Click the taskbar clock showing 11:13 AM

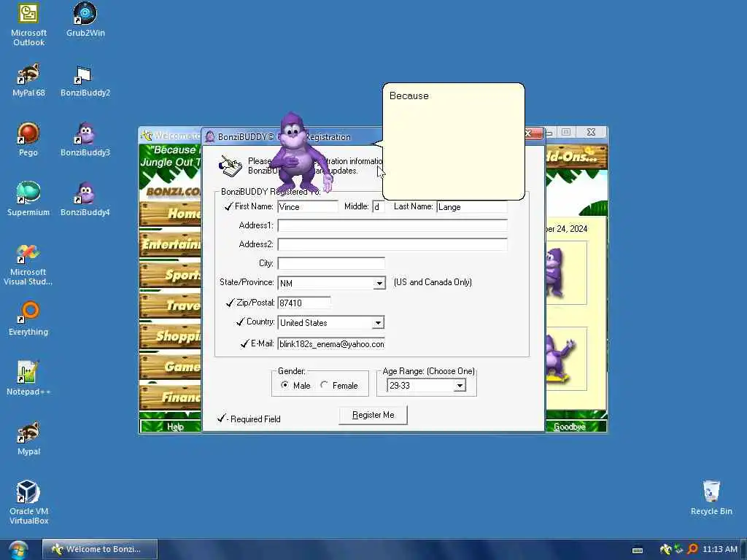tap(719, 550)
